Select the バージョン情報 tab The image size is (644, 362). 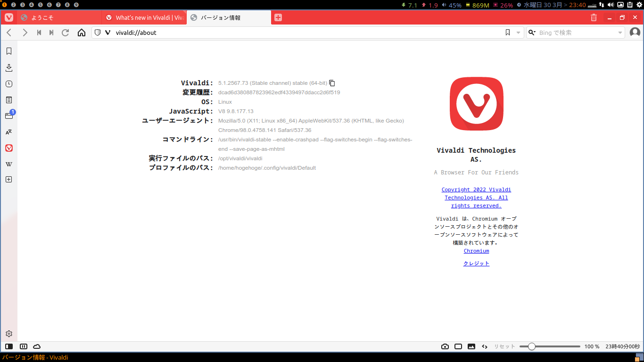[229, 17]
